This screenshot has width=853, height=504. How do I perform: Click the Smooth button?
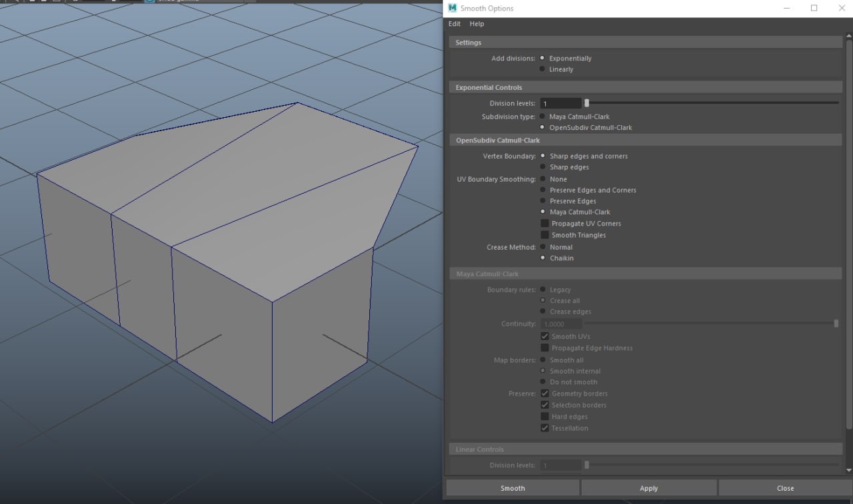[512, 488]
